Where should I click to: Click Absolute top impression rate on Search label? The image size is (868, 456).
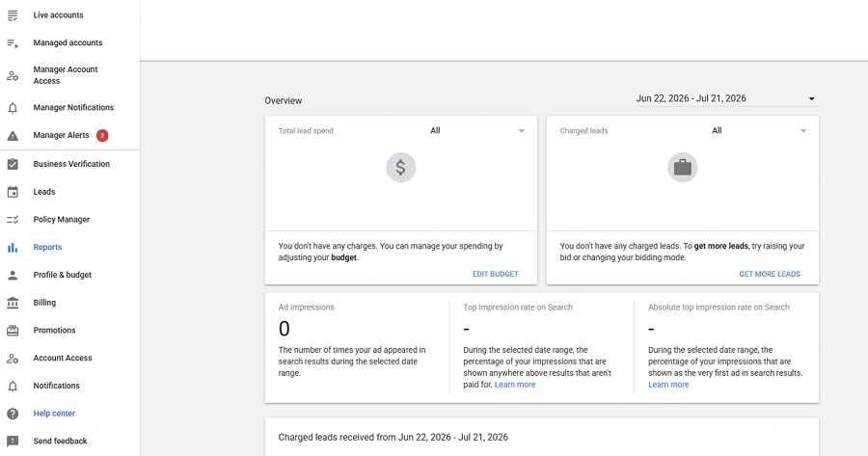pos(719,308)
